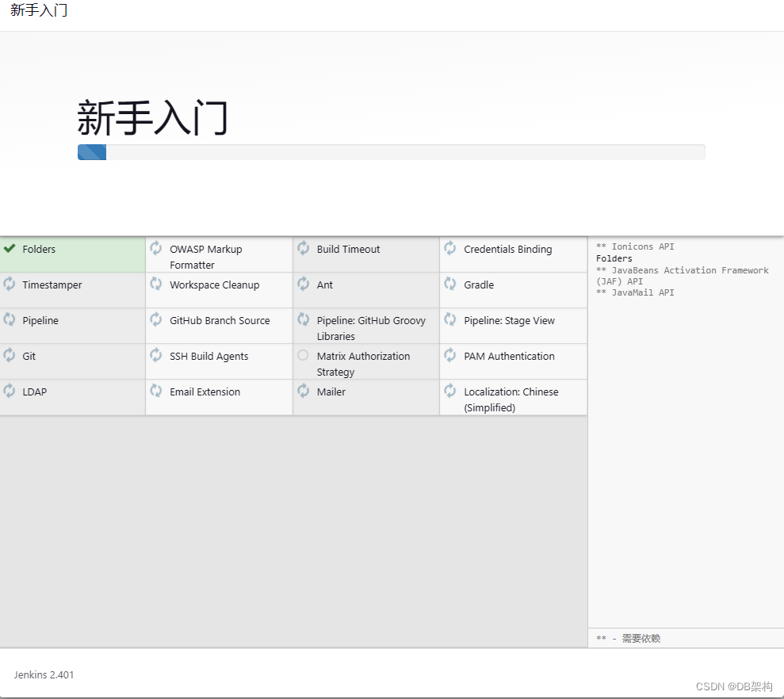The height and width of the screenshot is (699, 784).
Task: Click the spinner icon beside OWASP Markup Formatter
Action: (156, 248)
